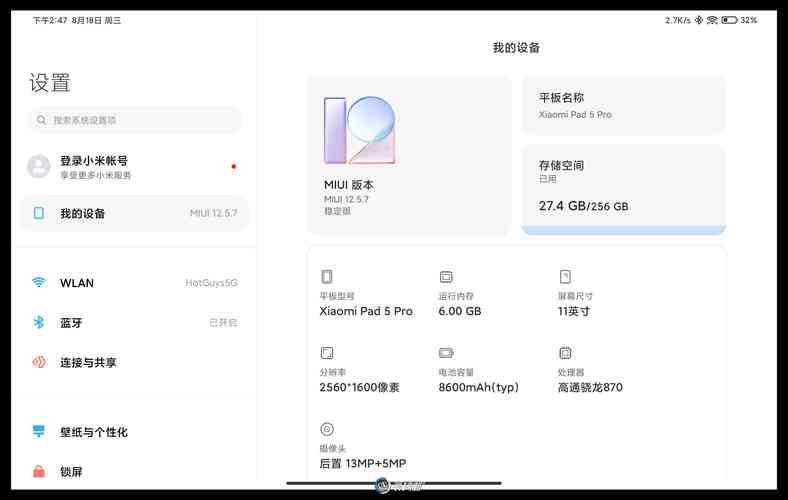Open 壁纸与个性化 settings
Image resolution: width=788 pixels, height=500 pixels.
point(135,432)
